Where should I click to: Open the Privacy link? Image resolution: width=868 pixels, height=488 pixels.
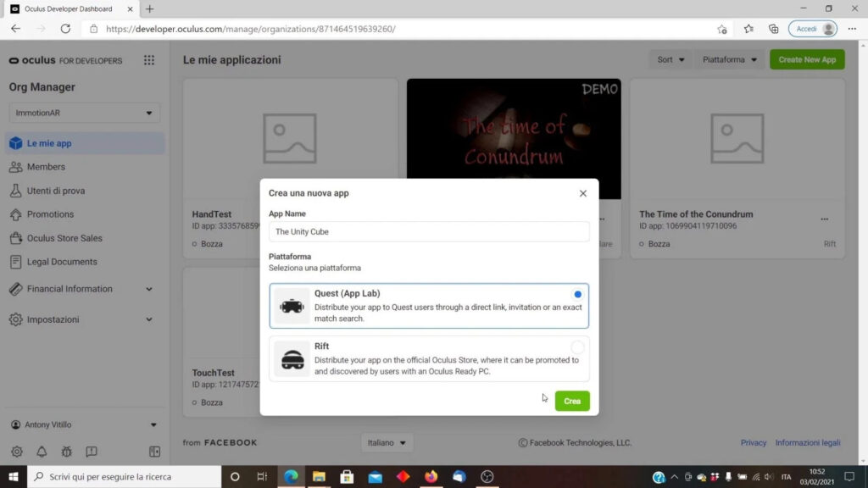click(754, 442)
